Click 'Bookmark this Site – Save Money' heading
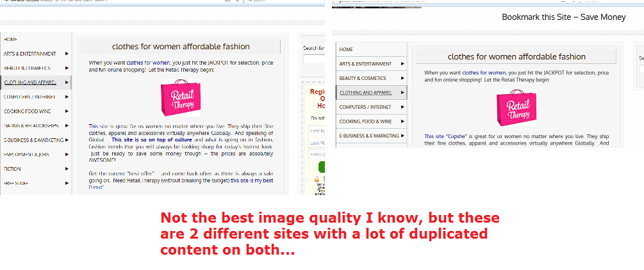This screenshot has width=644, height=270. pos(563,17)
